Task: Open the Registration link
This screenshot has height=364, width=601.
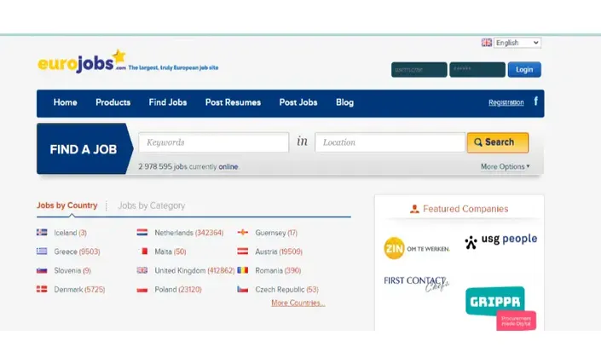Action: tap(506, 102)
